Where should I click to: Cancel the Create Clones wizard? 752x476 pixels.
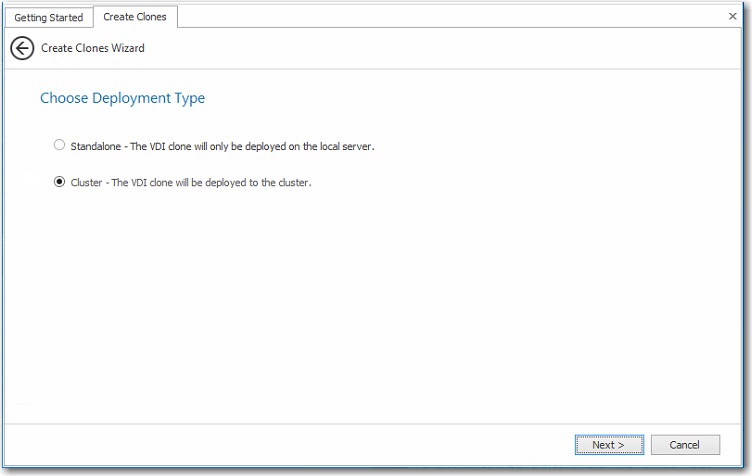(x=685, y=444)
